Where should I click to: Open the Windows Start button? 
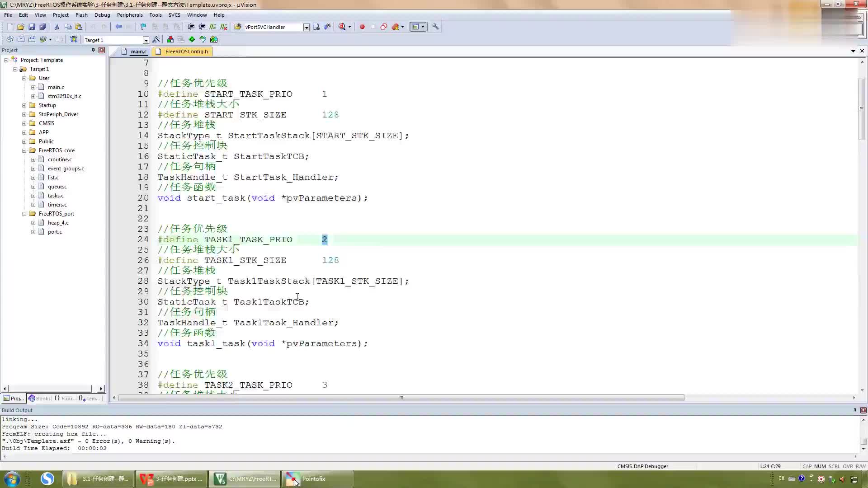click(12, 479)
